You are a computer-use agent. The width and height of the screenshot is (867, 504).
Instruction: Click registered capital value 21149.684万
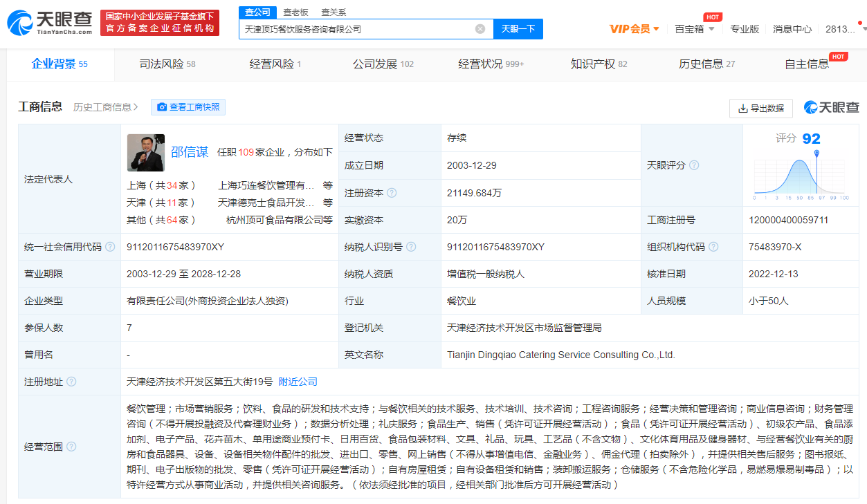click(x=475, y=193)
